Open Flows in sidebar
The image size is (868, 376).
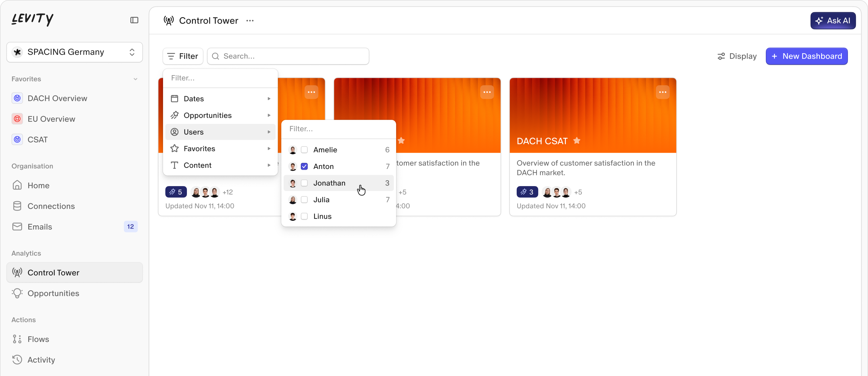pos(38,339)
